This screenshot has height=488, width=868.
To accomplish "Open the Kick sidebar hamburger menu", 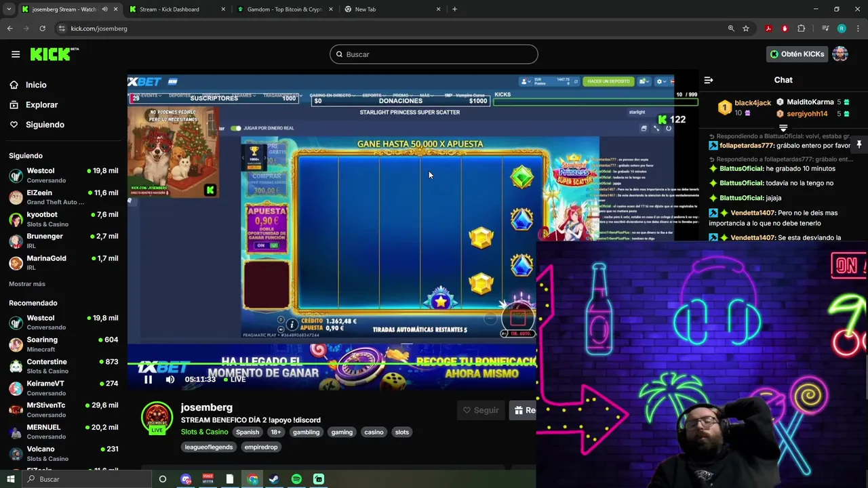I will (16, 54).
